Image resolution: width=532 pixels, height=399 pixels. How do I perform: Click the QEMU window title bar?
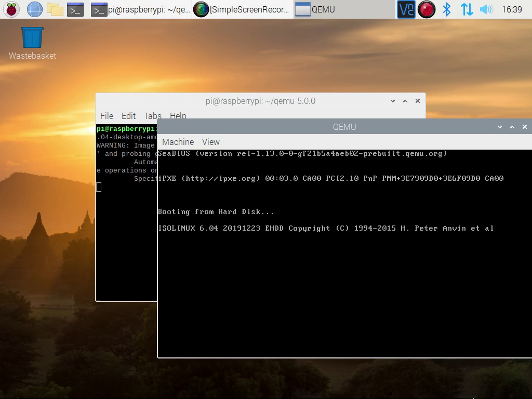pos(344,127)
